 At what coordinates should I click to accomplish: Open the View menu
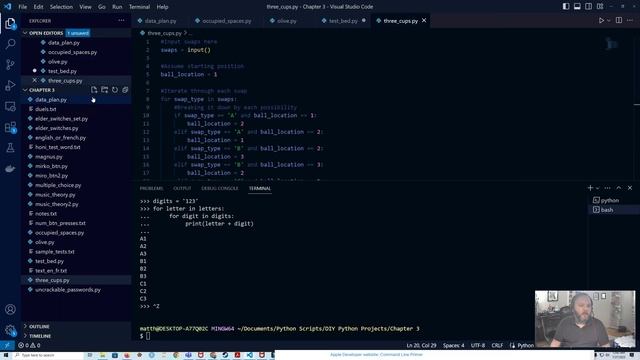(85, 7)
